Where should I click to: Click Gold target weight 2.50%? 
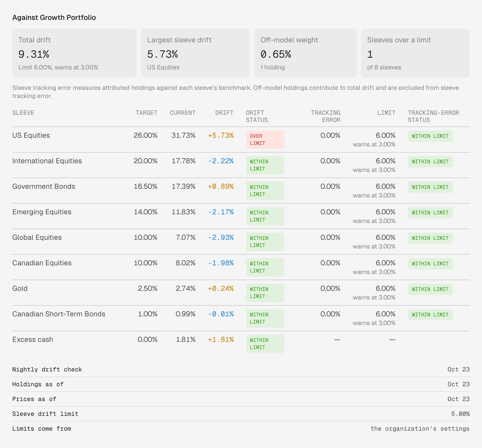(x=148, y=288)
